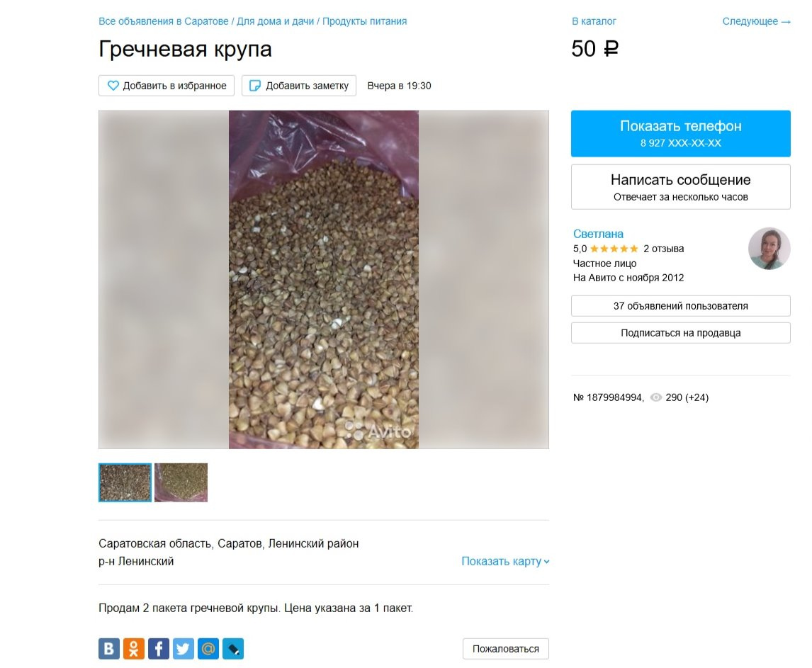Screen dimensions: 812x668
Task: Reveal seller number with Показать телефон
Action: (x=680, y=134)
